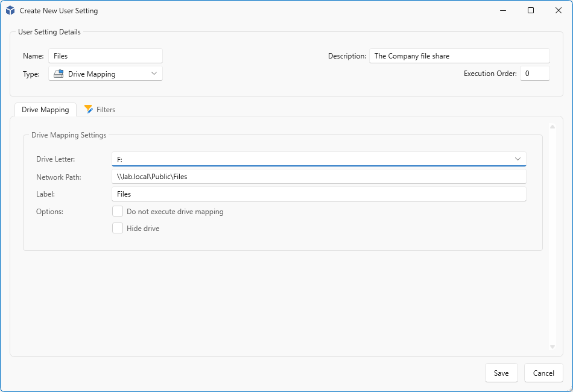Click the funnel icon on Filters tab
This screenshot has height=392, width=573.
point(89,109)
